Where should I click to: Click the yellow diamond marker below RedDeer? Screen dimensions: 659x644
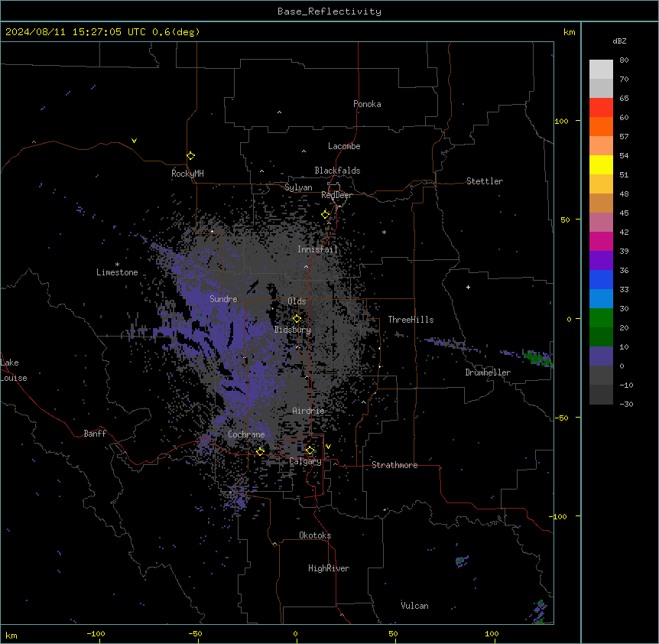click(326, 215)
